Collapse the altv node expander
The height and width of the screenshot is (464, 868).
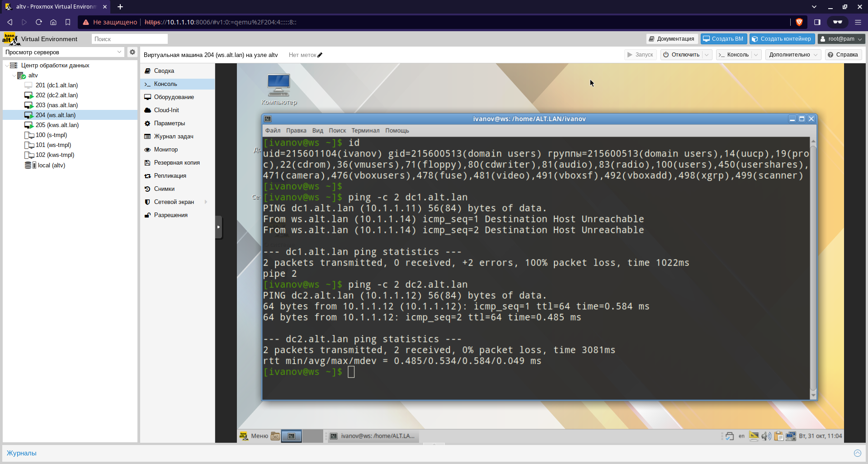[x=14, y=76]
